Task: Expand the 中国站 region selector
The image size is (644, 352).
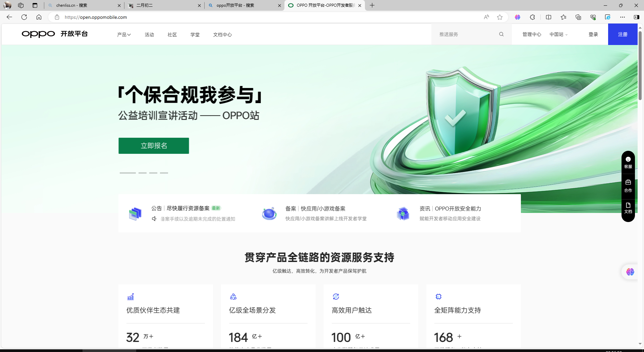Action: pyautogui.click(x=558, y=34)
